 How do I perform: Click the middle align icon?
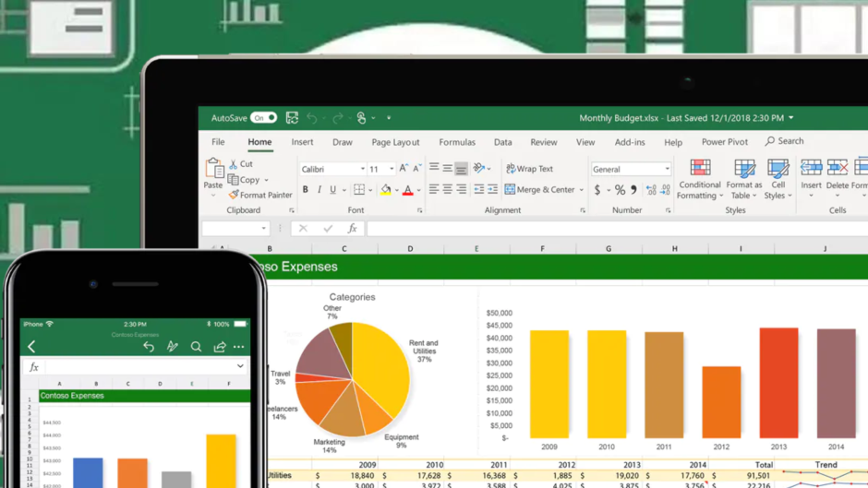point(447,168)
